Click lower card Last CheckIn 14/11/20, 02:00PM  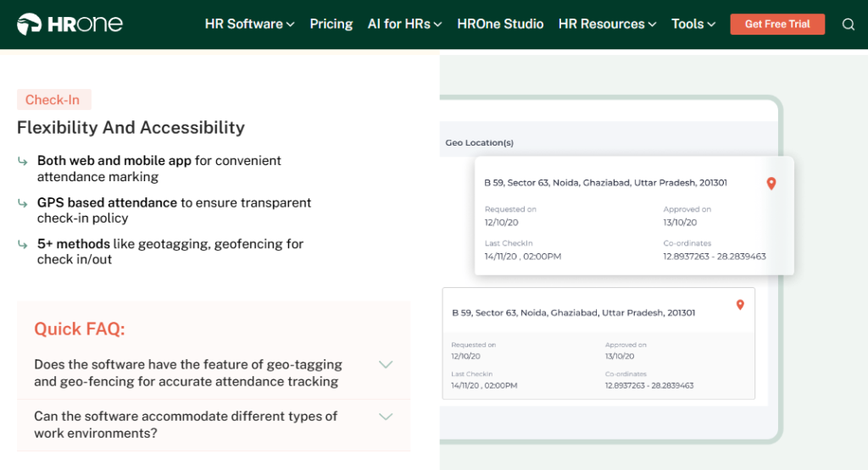(484, 386)
